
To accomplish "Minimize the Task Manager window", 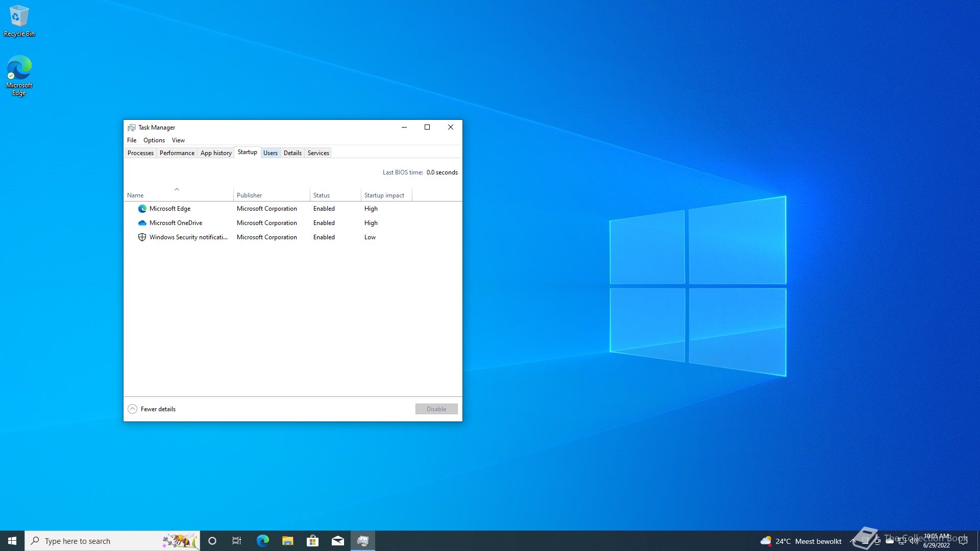I will pos(404,128).
